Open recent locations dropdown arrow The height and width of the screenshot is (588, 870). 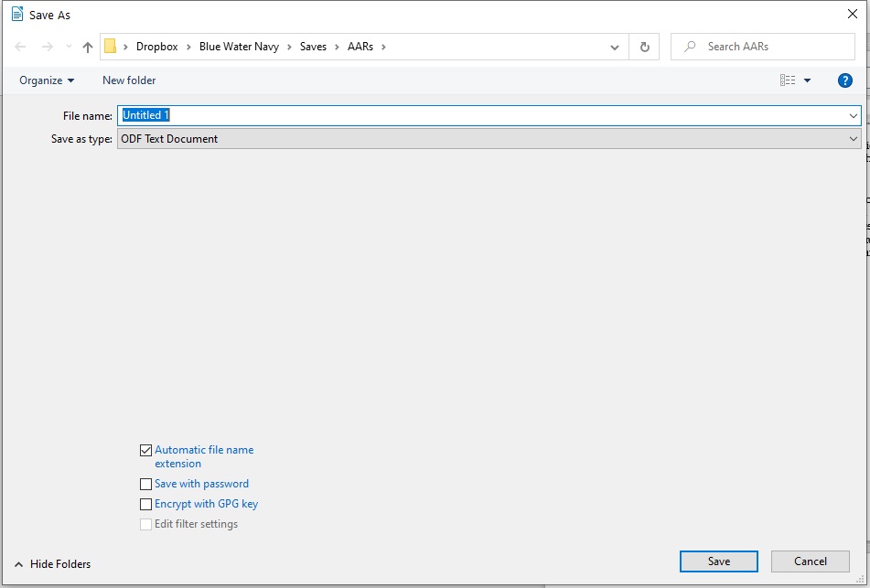click(x=69, y=47)
